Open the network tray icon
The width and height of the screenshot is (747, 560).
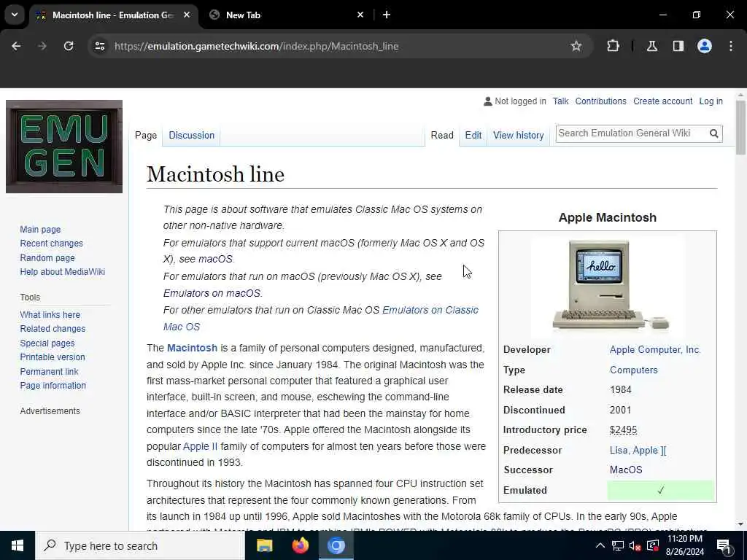pyautogui.click(x=618, y=545)
